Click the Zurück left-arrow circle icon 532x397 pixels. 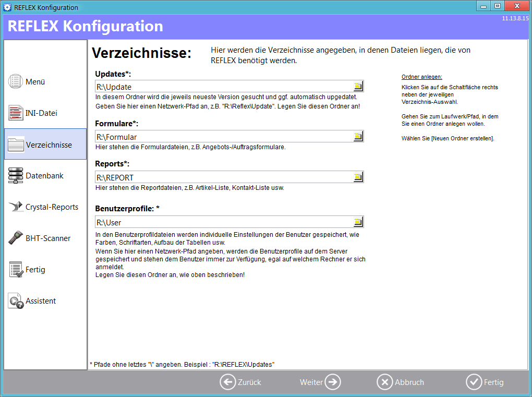[227, 382]
